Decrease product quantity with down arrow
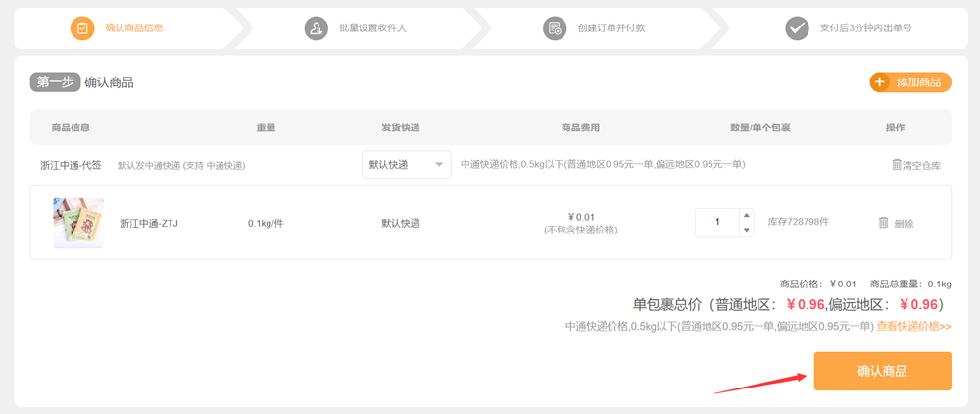 [x=746, y=230]
